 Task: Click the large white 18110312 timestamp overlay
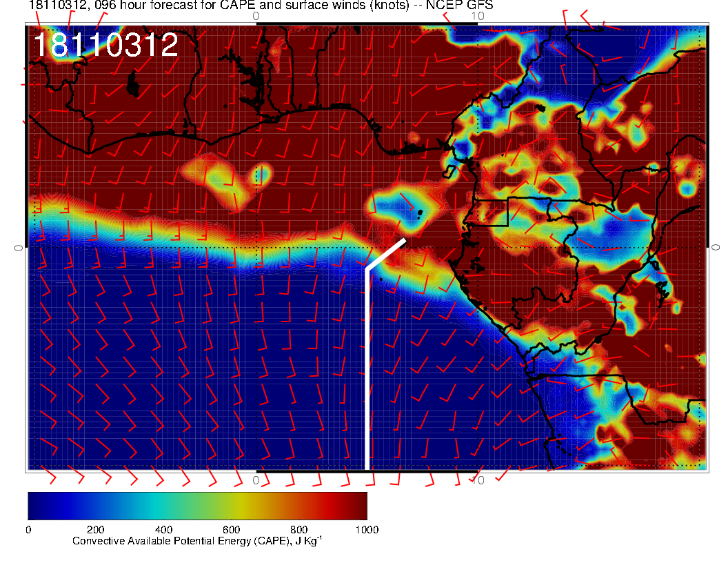coord(106,46)
